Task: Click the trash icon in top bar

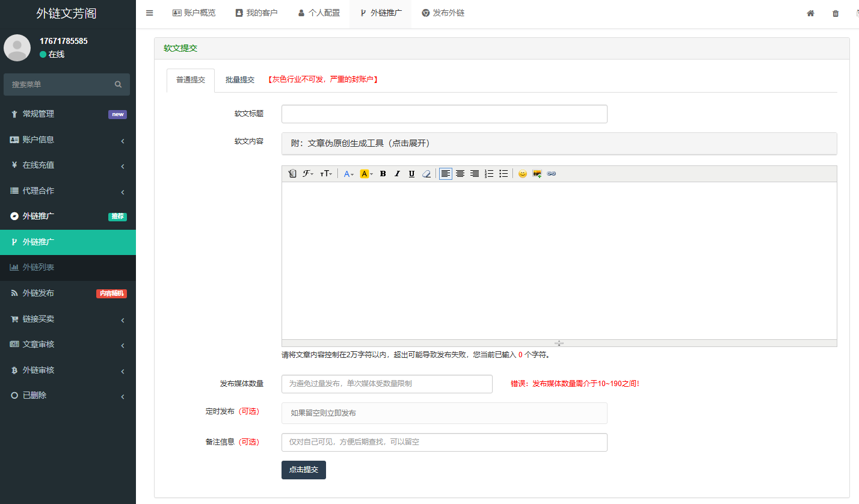Action: (x=836, y=13)
